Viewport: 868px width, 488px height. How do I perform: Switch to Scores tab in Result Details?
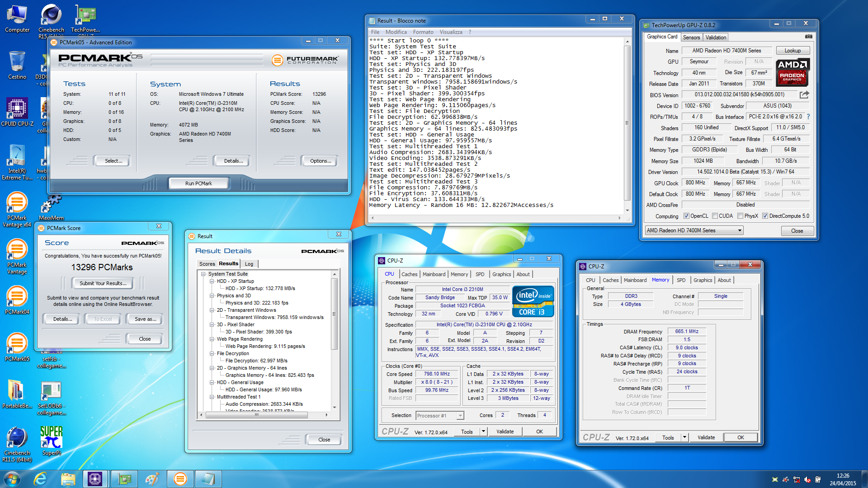[x=207, y=264]
